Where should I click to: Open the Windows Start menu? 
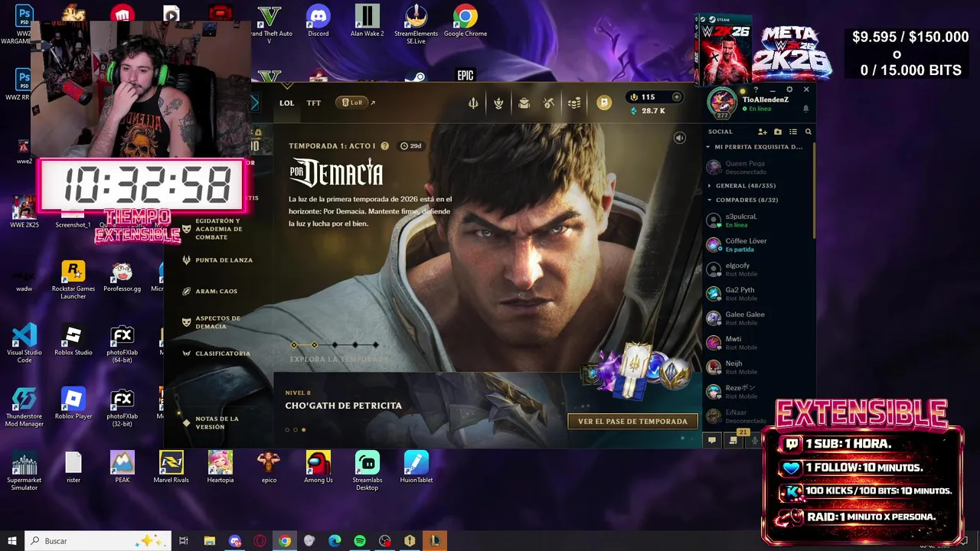click(11, 541)
